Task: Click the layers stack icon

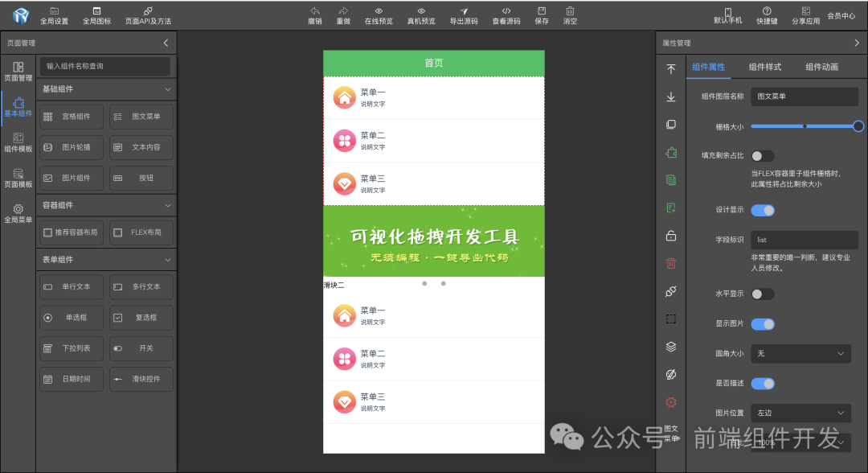Action: [671, 347]
